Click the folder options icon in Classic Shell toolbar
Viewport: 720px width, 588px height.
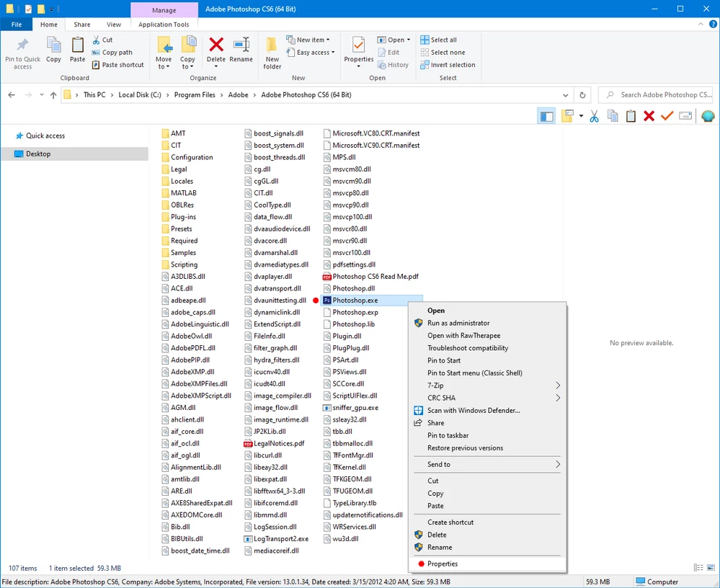tap(567, 116)
